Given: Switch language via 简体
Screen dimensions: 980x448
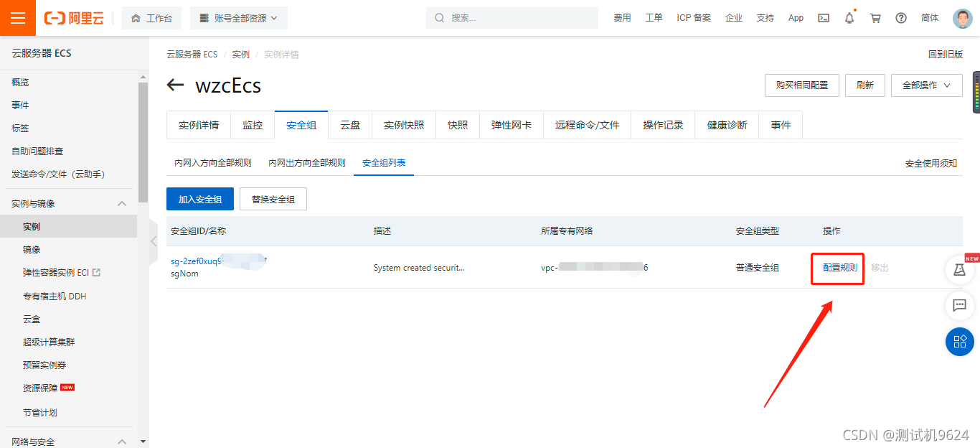Looking at the screenshot, I should (930, 18).
